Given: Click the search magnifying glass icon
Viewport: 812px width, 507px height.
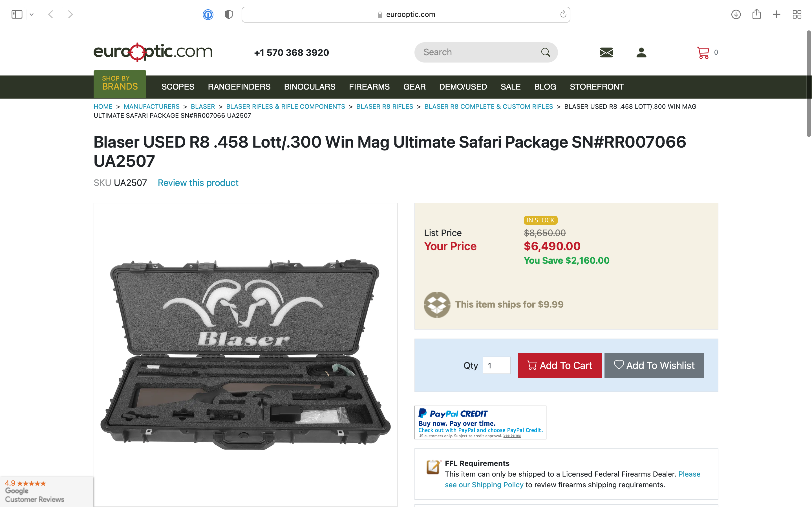Looking at the screenshot, I should click(546, 52).
